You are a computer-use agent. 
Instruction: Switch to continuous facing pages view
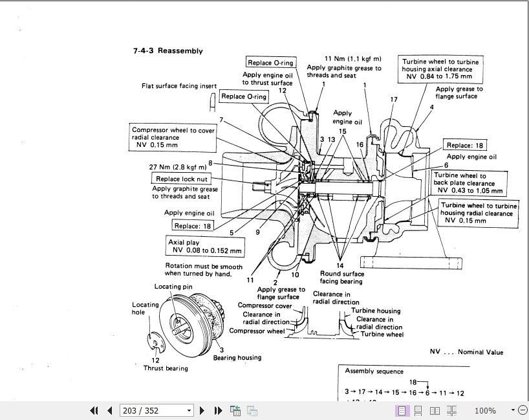tap(451, 410)
